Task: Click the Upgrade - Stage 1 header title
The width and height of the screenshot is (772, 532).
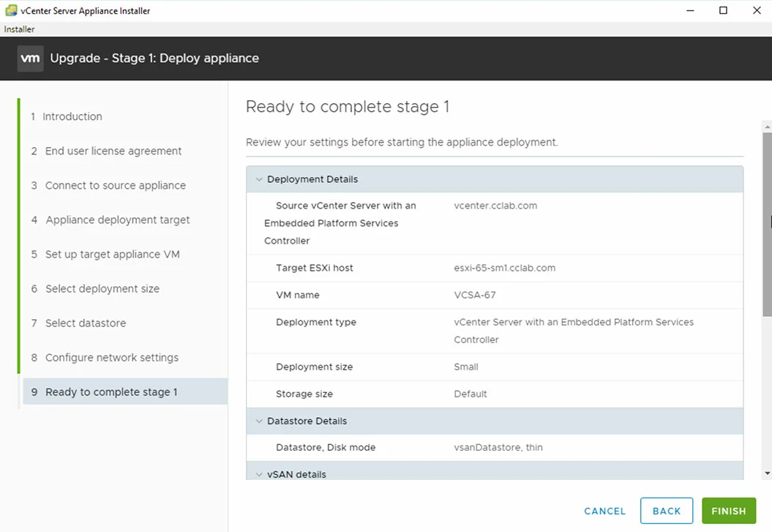Action: 154,58
